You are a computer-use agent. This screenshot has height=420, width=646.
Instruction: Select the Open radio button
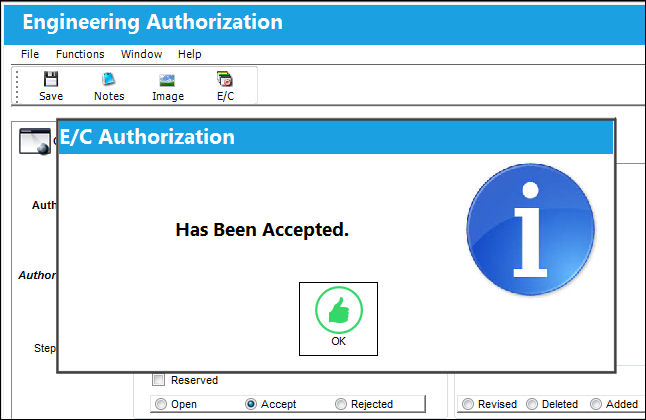[161, 404]
